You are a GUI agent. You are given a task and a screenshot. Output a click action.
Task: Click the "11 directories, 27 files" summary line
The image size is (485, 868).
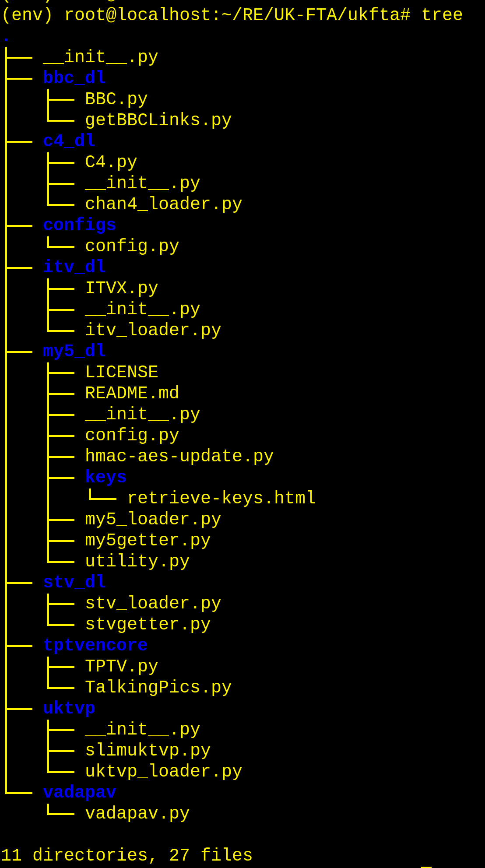pos(127,855)
